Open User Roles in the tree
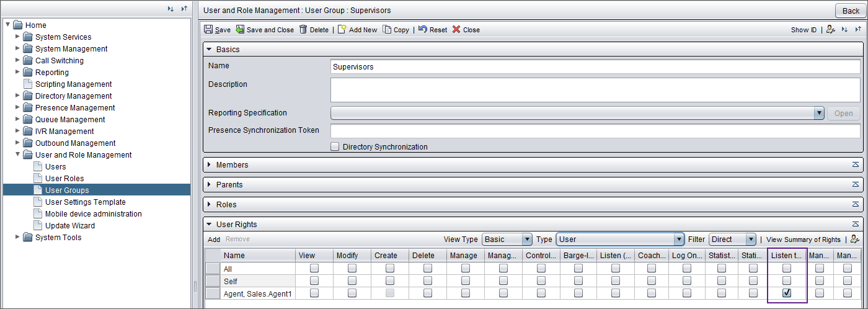868x309 pixels. pos(64,178)
